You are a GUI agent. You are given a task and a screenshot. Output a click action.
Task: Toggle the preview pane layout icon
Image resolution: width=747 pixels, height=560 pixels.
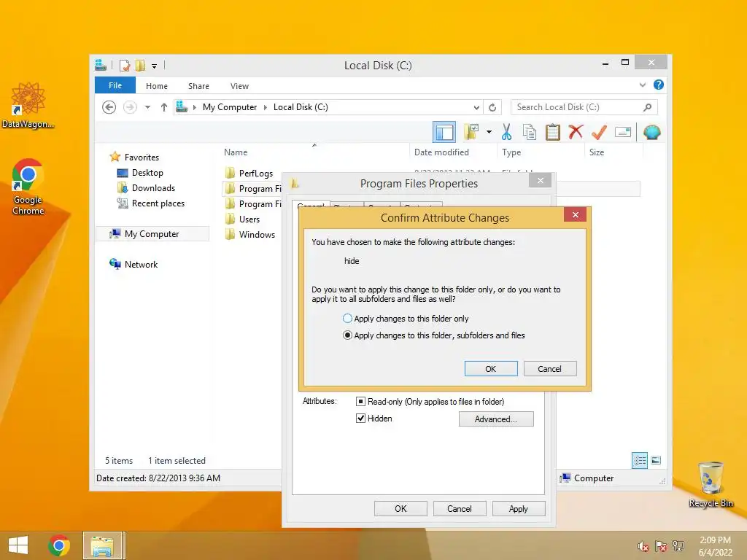point(444,132)
